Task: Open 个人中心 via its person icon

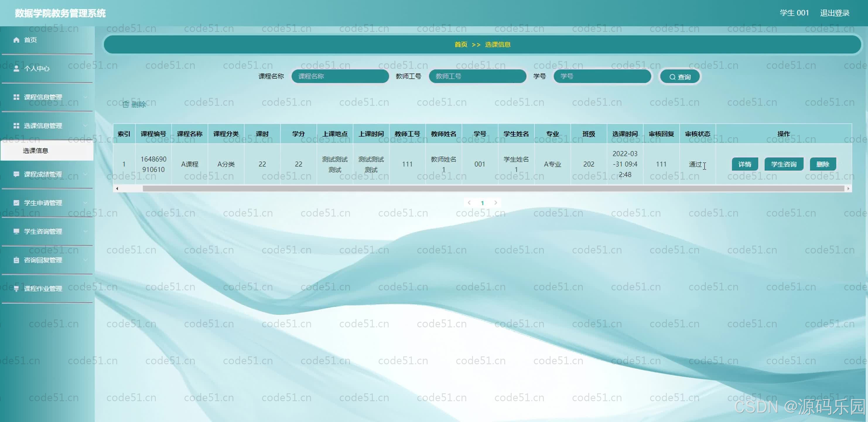Action: pyautogui.click(x=16, y=69)
